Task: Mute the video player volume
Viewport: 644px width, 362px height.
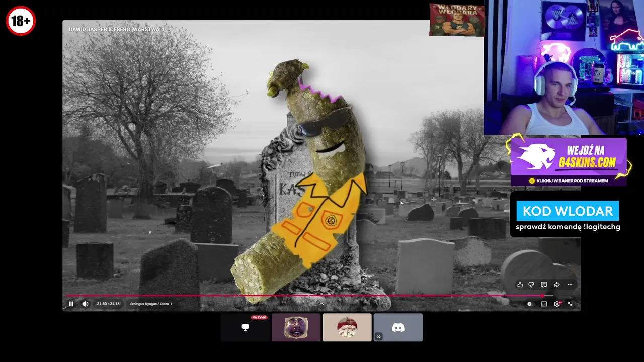Action: [85, 304]
